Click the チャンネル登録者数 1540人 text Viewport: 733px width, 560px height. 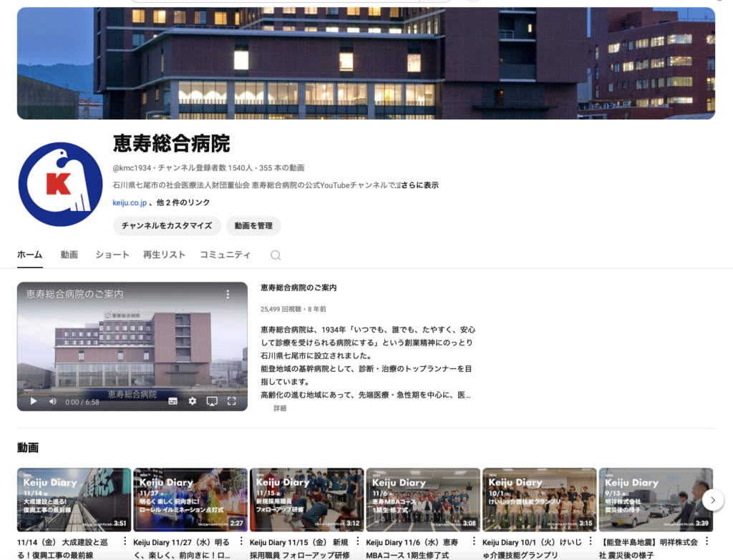[205, 167]
